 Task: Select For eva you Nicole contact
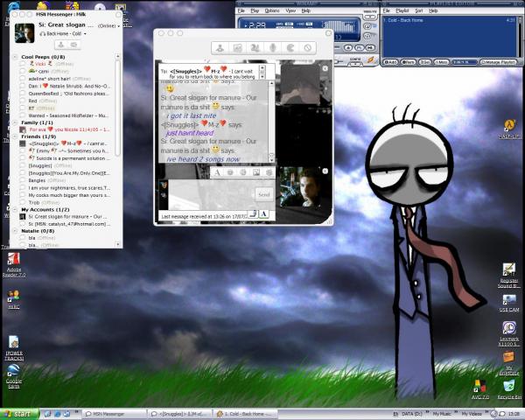pos(69,129)
